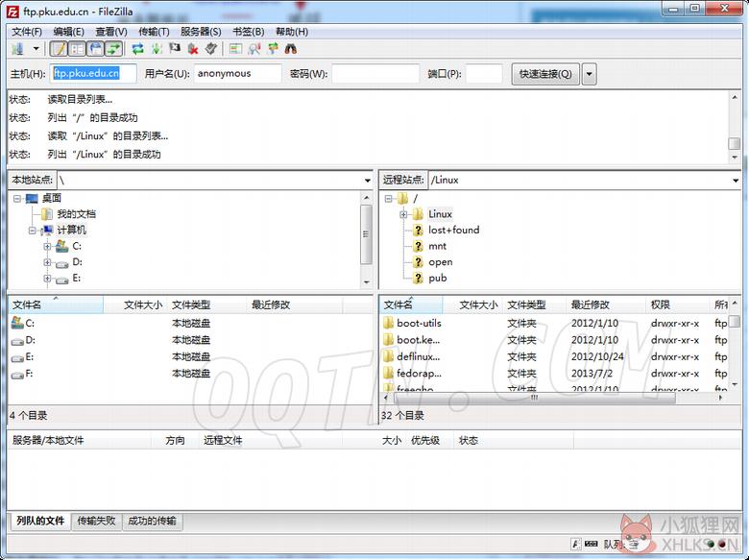The height and width of the screenshot is (560, 749).
Task: Click the remote file list horizontal scrollbar
Action: 535,398
